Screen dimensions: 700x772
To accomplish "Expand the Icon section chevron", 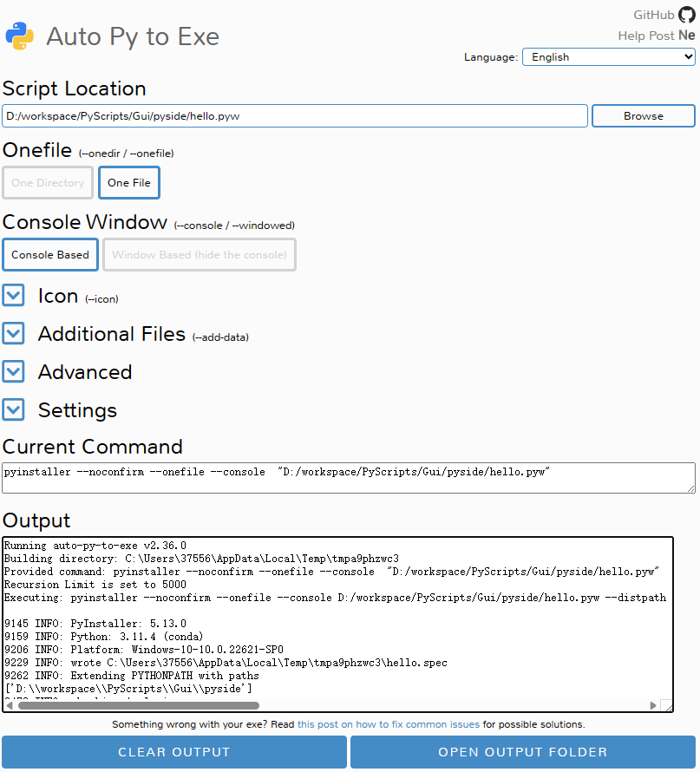I will point(13,296).
